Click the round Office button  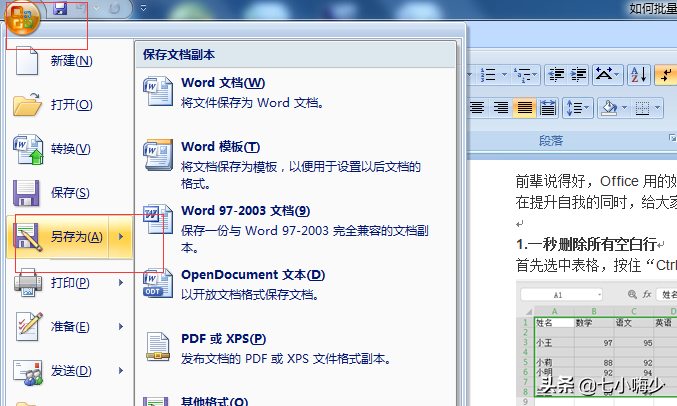(x=22, y=18)
